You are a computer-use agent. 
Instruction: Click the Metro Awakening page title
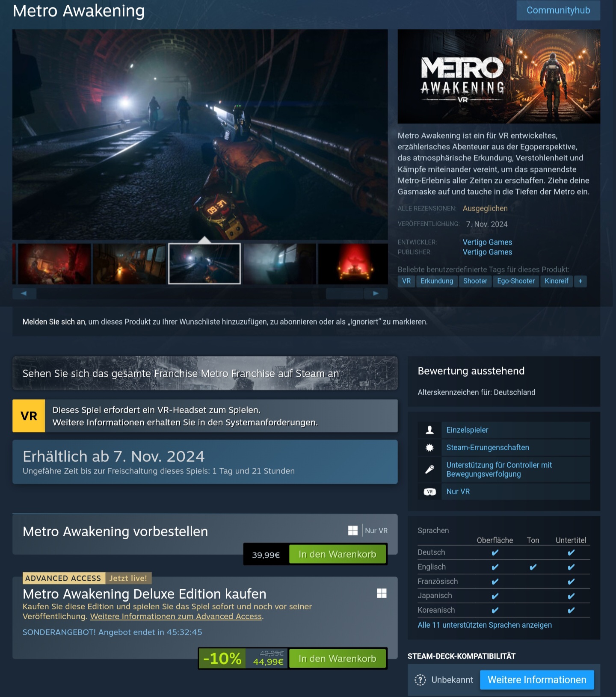point(79,11)
